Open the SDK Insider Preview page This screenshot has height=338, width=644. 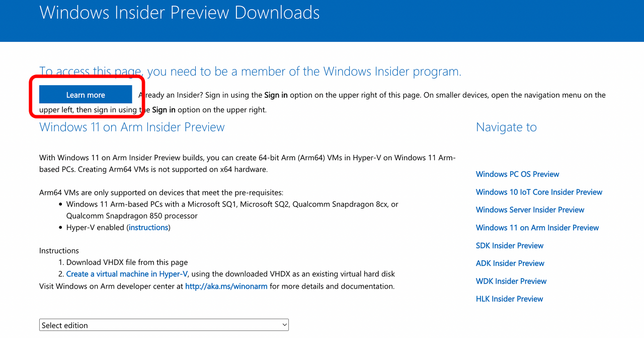click(x=510, y=245)
